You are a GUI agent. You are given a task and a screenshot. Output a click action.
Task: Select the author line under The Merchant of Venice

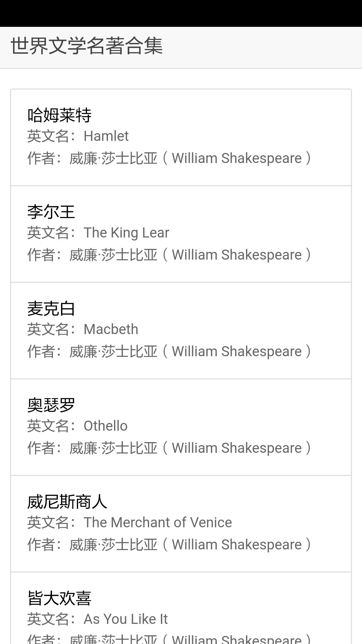click(x=169, y=545)
